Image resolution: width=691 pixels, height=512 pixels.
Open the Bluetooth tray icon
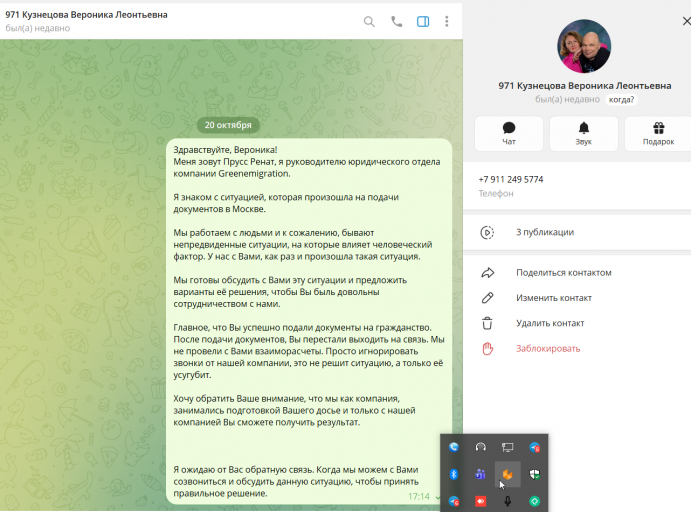(453, 474)
